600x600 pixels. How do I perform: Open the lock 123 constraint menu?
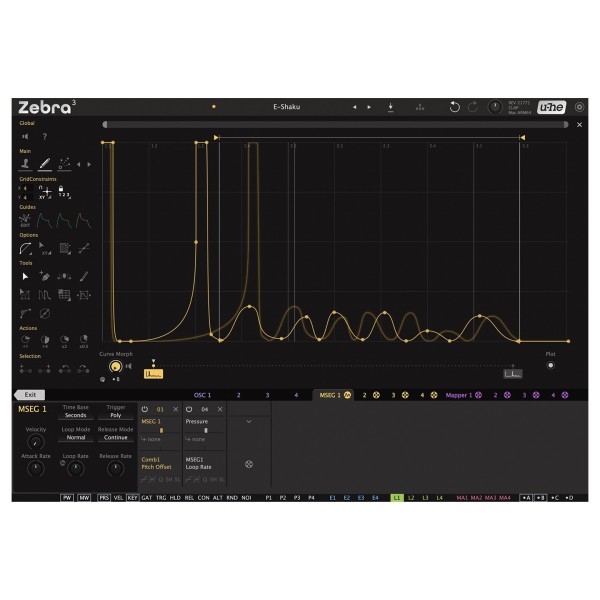tap(64, 192)
